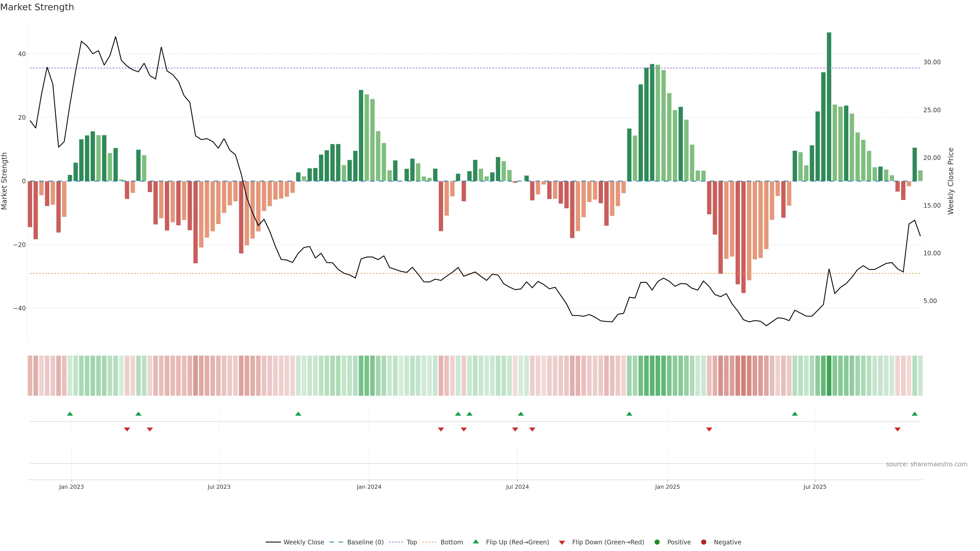Click the Positive green circle legend icon
980x551 pixels.
pos(657,542)
